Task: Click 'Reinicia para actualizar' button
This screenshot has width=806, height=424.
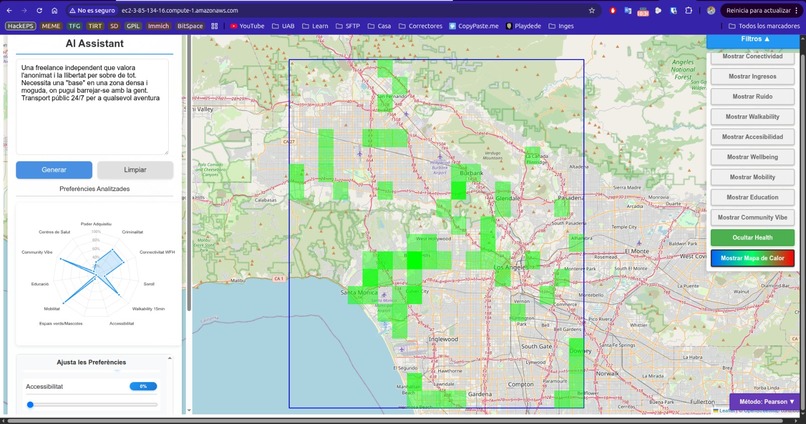Action: tap(759, 10)
